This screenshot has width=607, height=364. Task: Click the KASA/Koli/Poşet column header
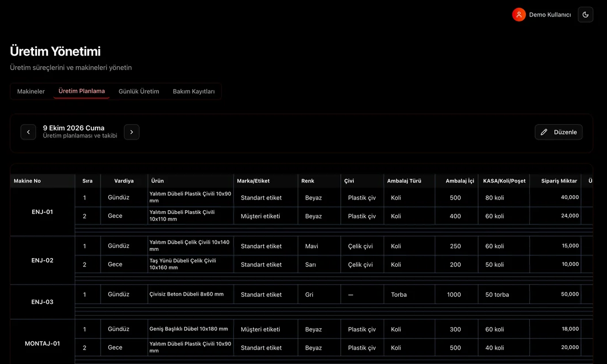[x=504, y=181]
